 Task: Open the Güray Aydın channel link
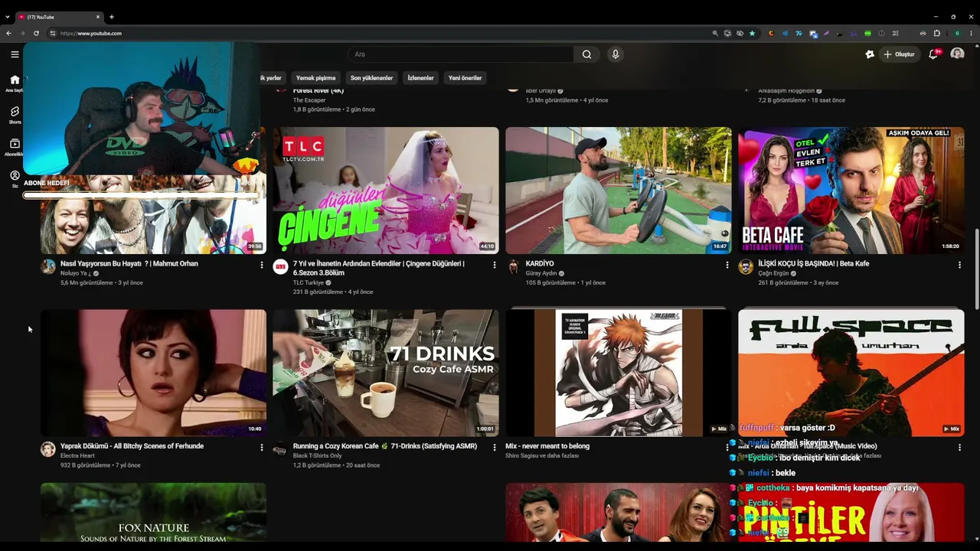(542, 273)
